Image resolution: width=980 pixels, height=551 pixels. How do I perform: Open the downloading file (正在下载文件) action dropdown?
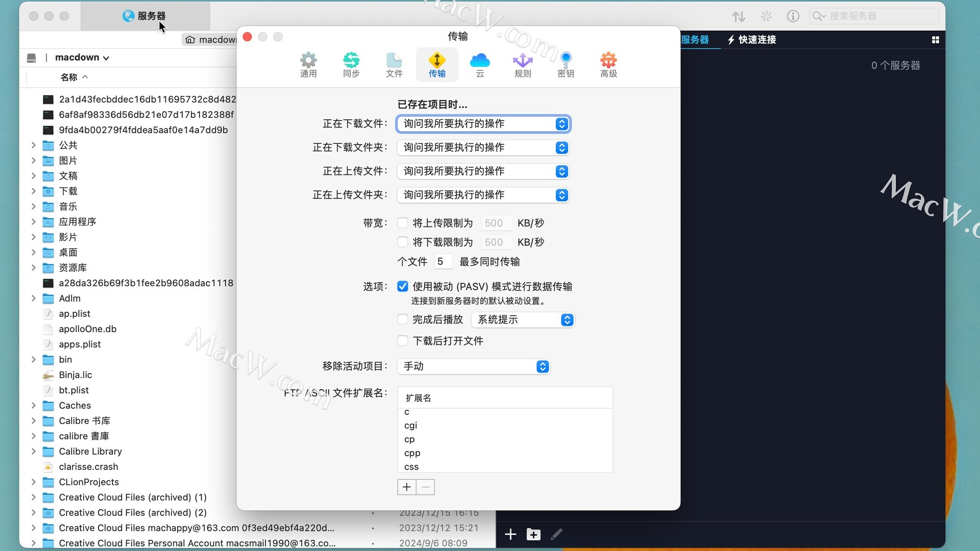(x=483, y=124)
